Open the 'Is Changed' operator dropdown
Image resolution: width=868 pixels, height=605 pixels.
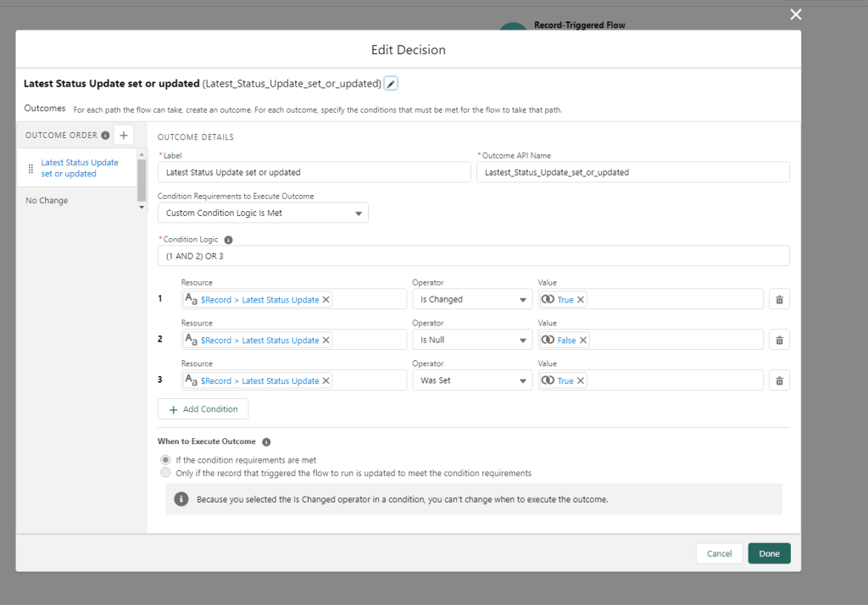(x=472, y=299)
